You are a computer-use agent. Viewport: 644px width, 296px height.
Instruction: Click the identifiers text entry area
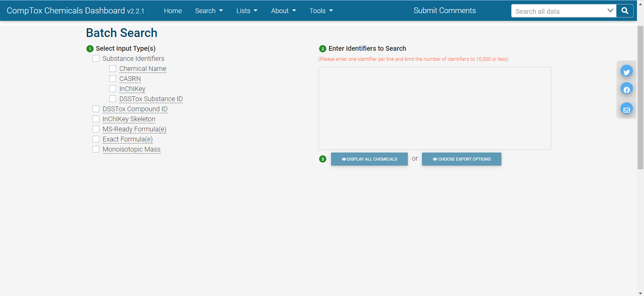coord(434,108)
